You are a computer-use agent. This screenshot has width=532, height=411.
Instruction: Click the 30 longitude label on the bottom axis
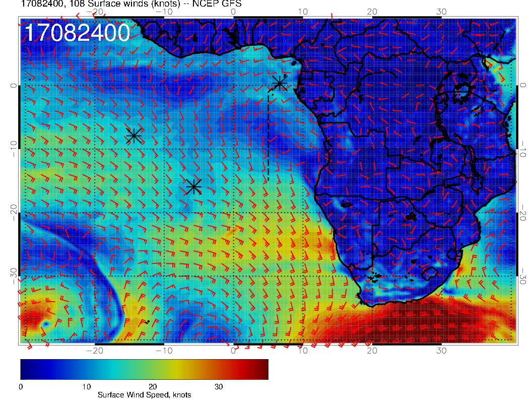point(441,351)
